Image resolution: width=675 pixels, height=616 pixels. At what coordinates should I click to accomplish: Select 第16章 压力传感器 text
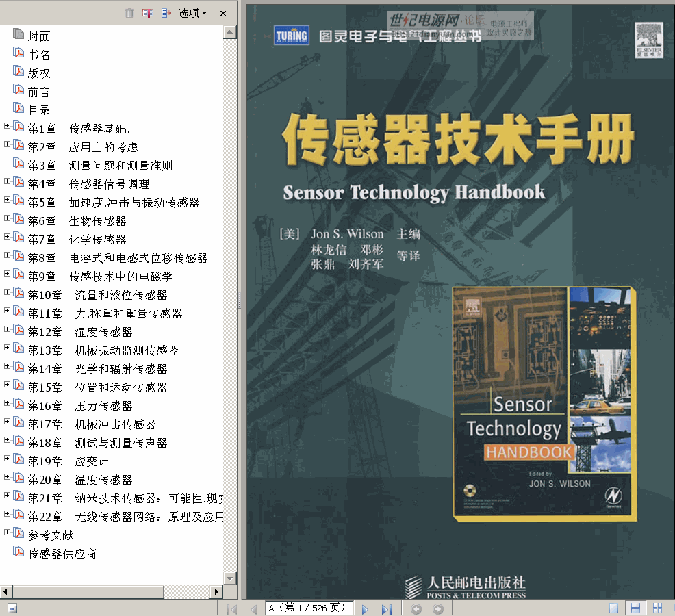point(80,406)
